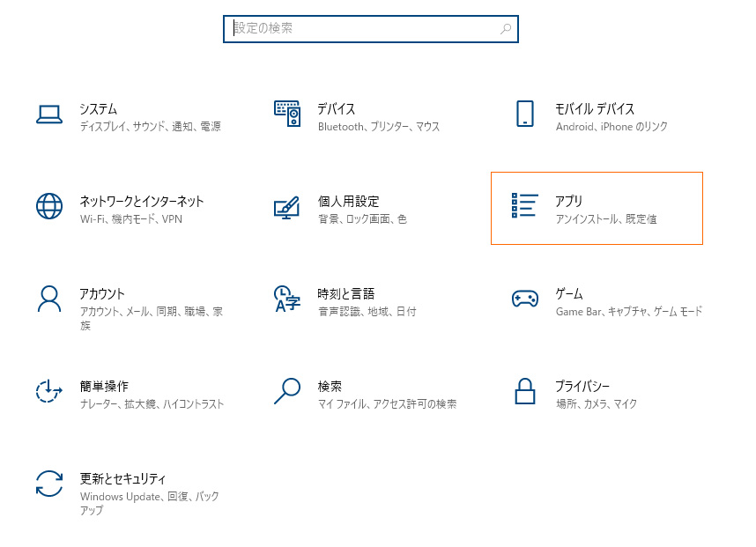Click the text Game Bar、キャプチャ、ゲーム モード
Screen dimensions: 756x547
(629, 311)
